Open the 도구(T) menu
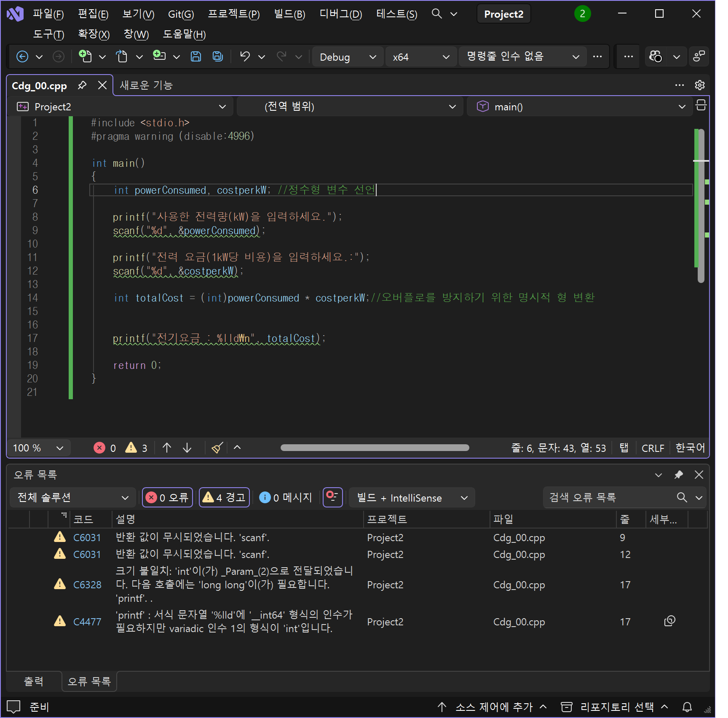The width and height of the screenshot is (728, 718). [x=48, y=34]
